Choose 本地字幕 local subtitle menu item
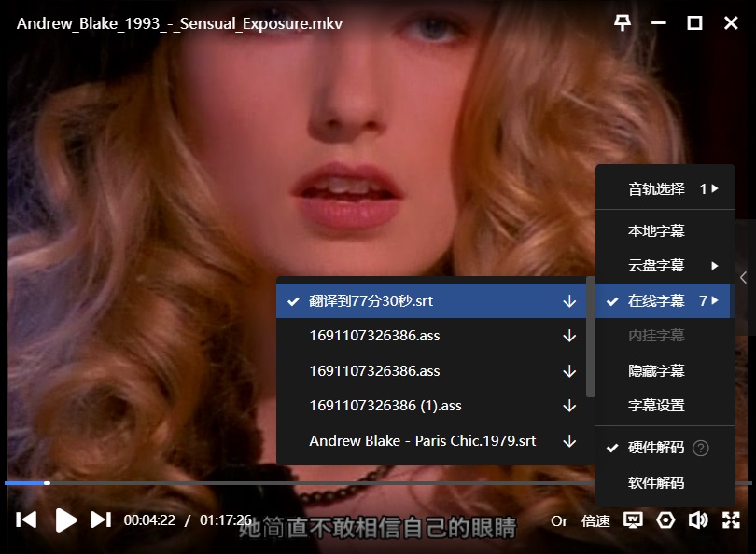The height and width of the screenshot is (554, 756). pyautogui.click(x=656, y=230)
